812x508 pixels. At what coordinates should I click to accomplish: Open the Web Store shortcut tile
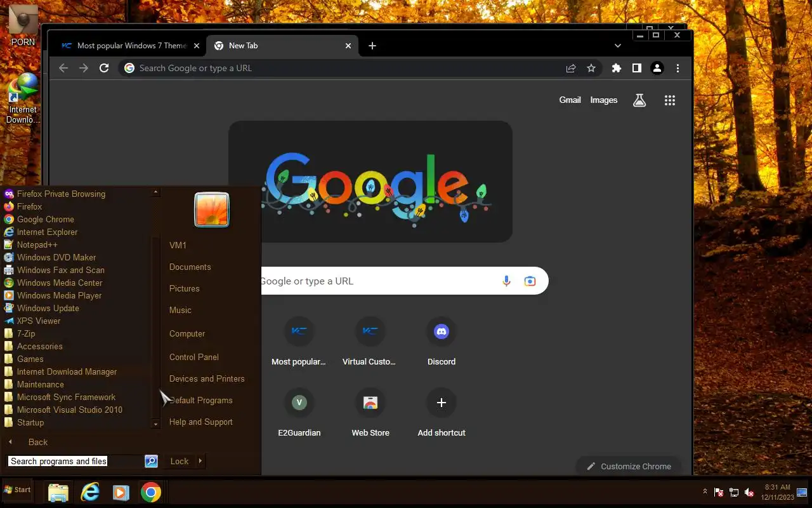coord(370,414)
